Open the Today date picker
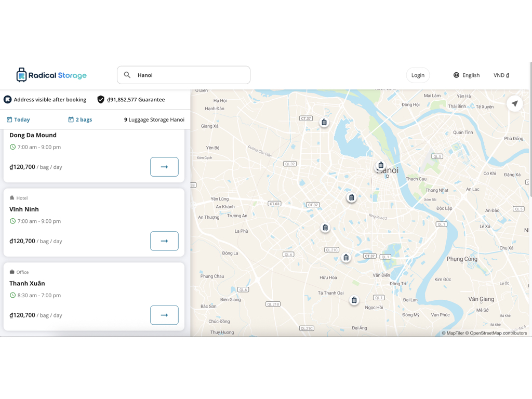 pos(18,119)
